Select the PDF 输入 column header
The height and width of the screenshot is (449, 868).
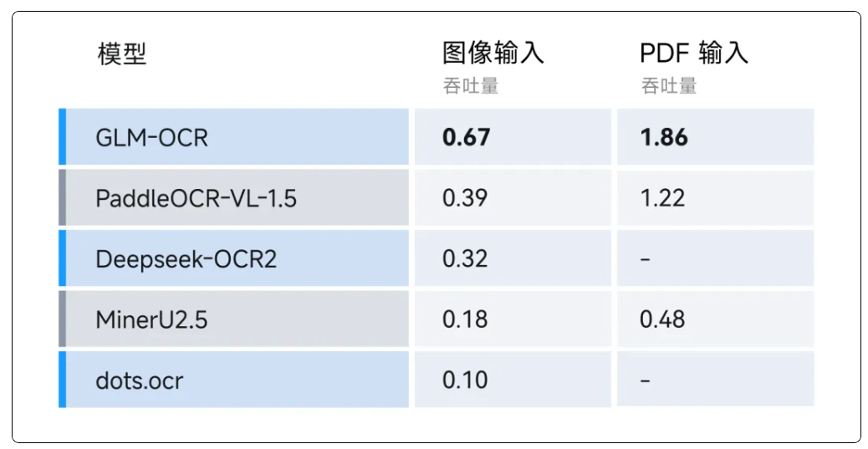point(693,54)
